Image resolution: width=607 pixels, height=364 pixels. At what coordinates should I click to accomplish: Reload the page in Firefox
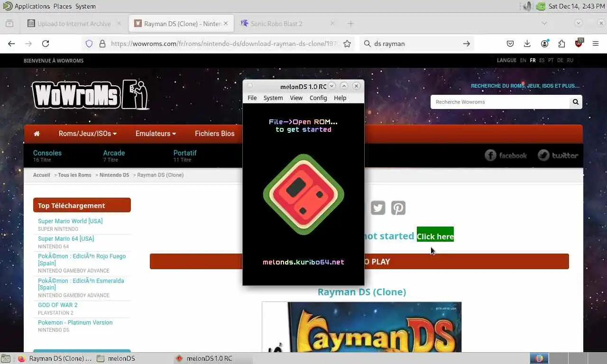pyautogui.click(x=46, y=44)
